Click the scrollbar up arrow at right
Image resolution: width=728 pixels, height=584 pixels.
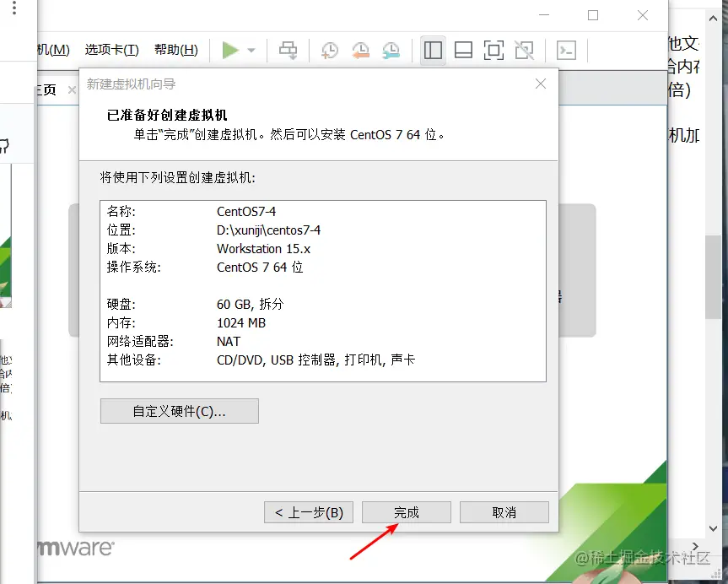click(x=713, y=19)
